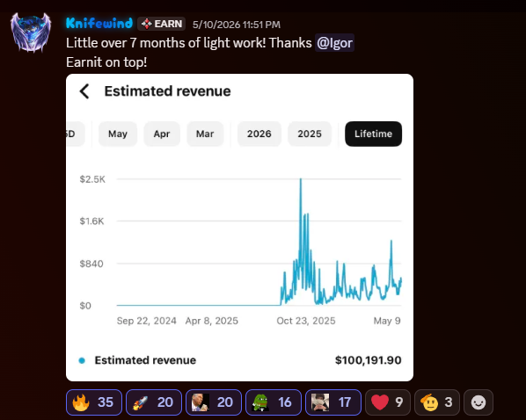Open the @Igor mention
The image size is (526, 420).
(x=334, y=43)
